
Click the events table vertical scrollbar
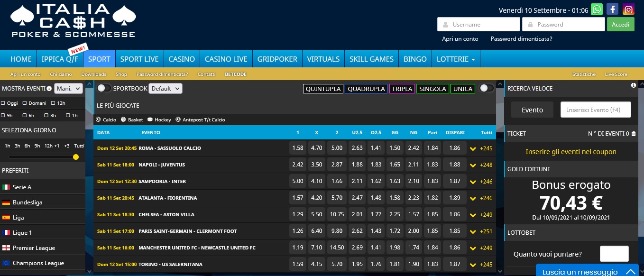(x=499, y=177)
